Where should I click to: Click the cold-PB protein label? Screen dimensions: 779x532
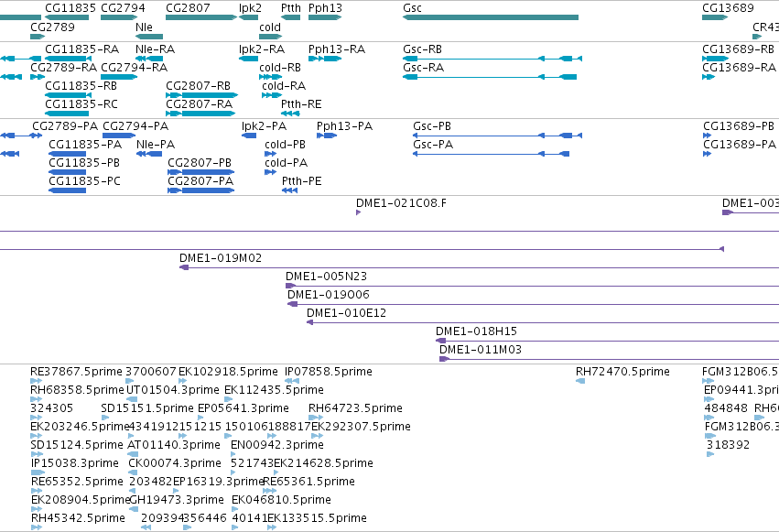286,145
